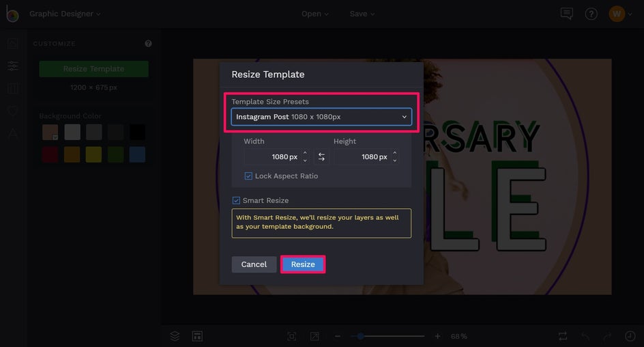Open the Save menu
644x347 pixels.
pos(362,14)
